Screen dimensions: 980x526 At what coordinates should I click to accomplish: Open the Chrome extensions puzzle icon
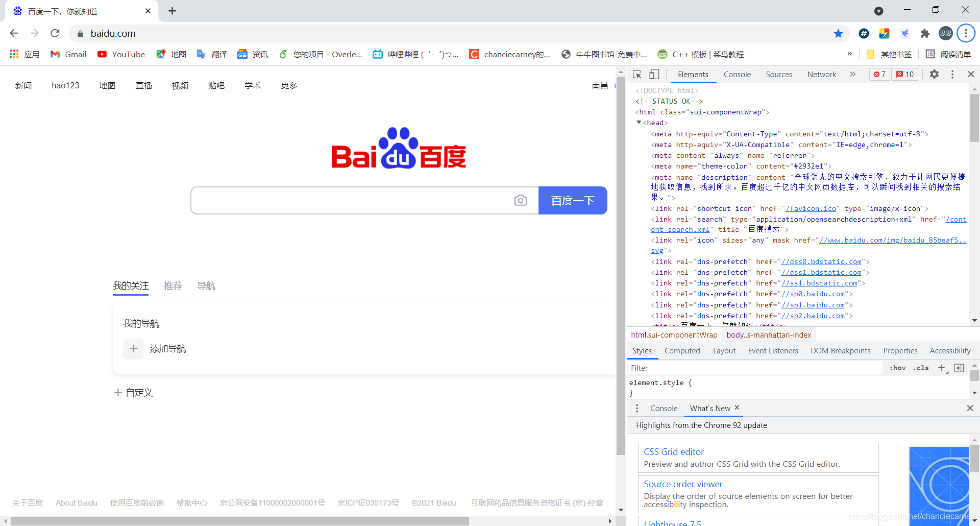[x=925, y=33]
